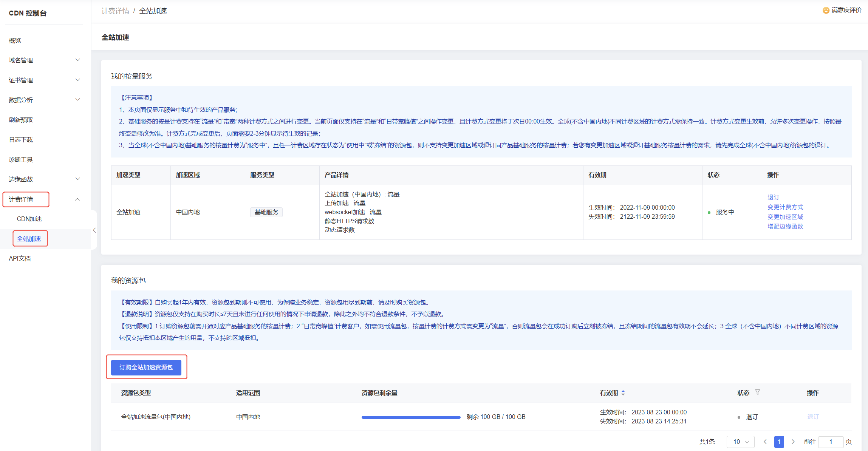This screenshot has width=868, height=451.
Task: Collapse the sidebar using the arrow handle
Action: [x=94, y=230]
